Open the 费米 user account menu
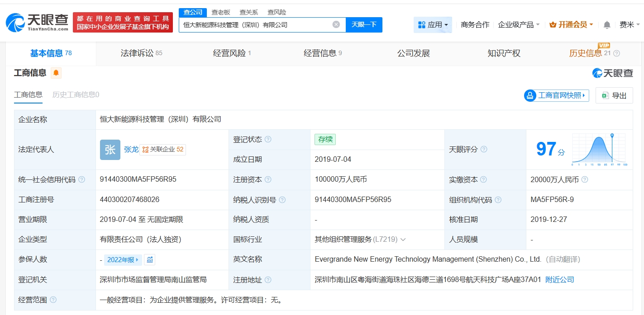644x315 pixels. pyautogui.click(x=630, y=25)
